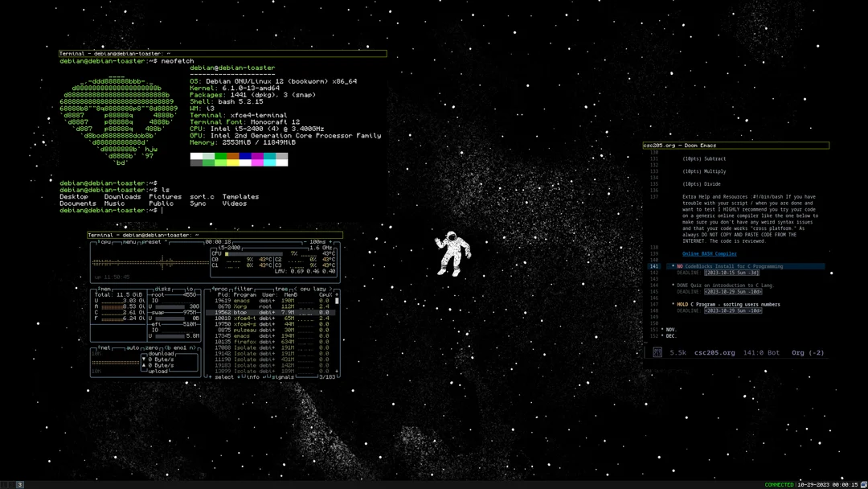This screenshot has height=489, width=868.
Task: Open the Online BASH Compiler link
Action: [709, 253]
